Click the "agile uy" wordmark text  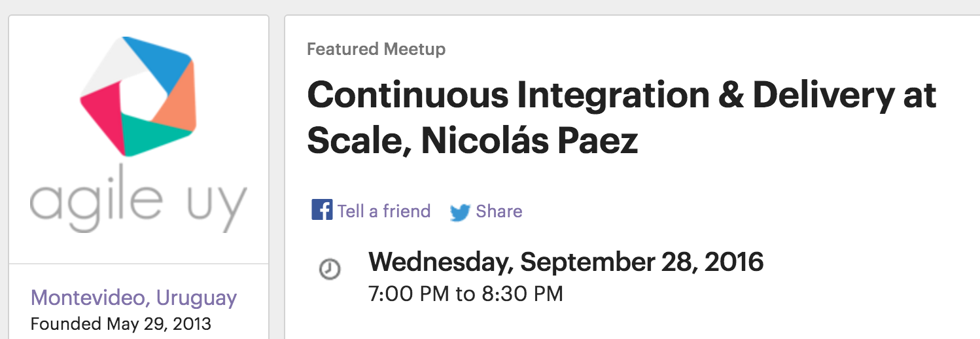(138, 202)
